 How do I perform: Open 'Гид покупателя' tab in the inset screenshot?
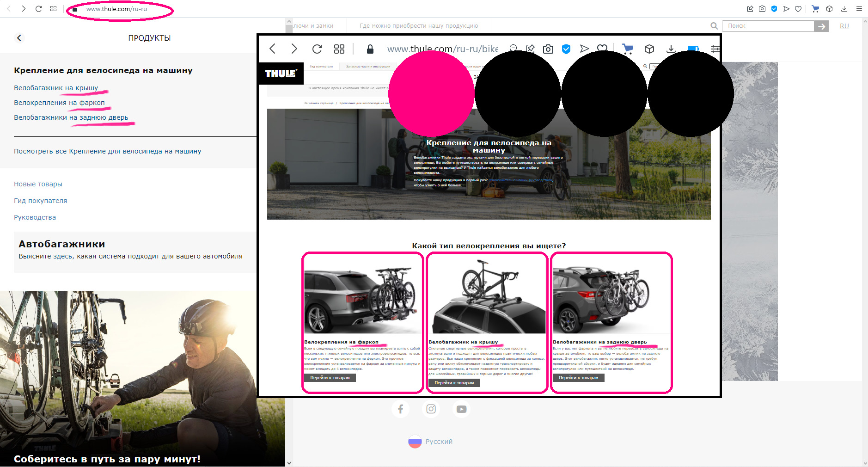point(321,67)
